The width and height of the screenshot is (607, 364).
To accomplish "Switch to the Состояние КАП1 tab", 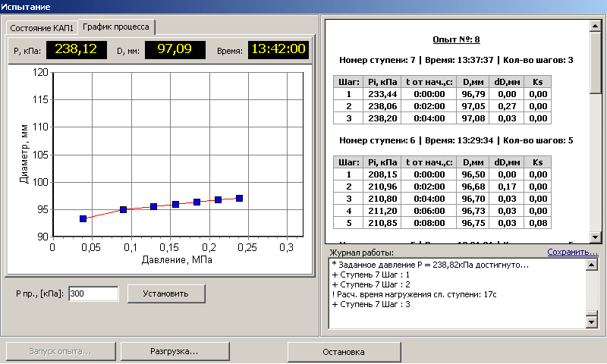I will tap(42, 28).
